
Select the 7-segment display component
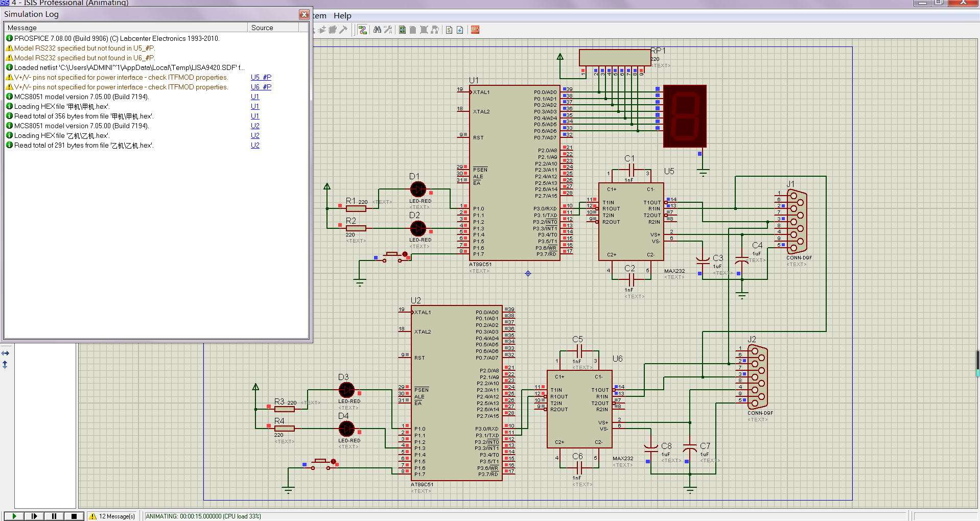click(x=685, y=116)
